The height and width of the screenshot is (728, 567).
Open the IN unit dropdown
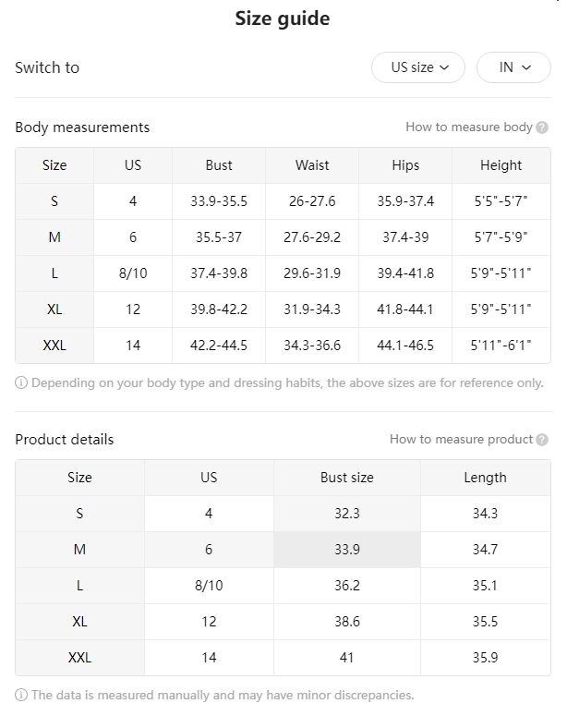pyautogui.click(x=513, y=67)
